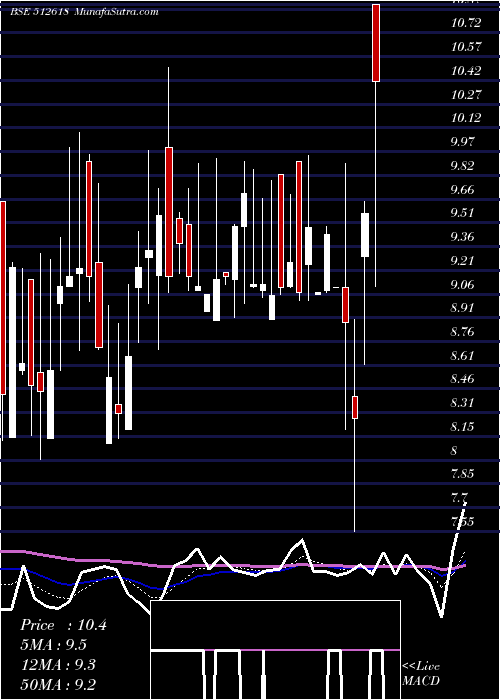Click the '10.72' price axis label
This screenshot has height=700, width=500.
[x=466, y=23]
